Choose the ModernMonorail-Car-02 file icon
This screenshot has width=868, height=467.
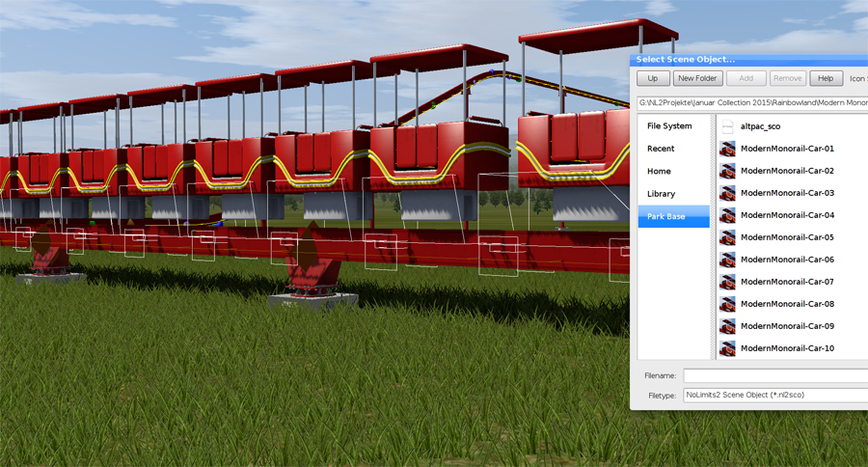[x=728, y=171]
